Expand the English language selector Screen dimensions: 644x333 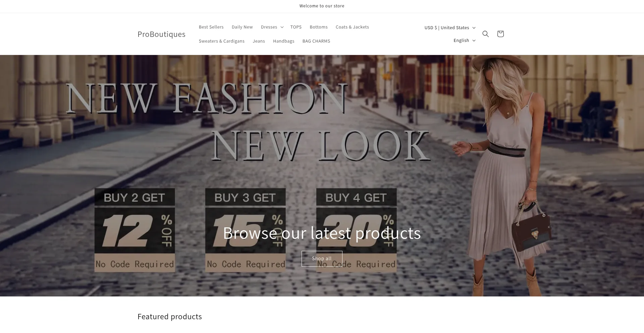point(464,41)
